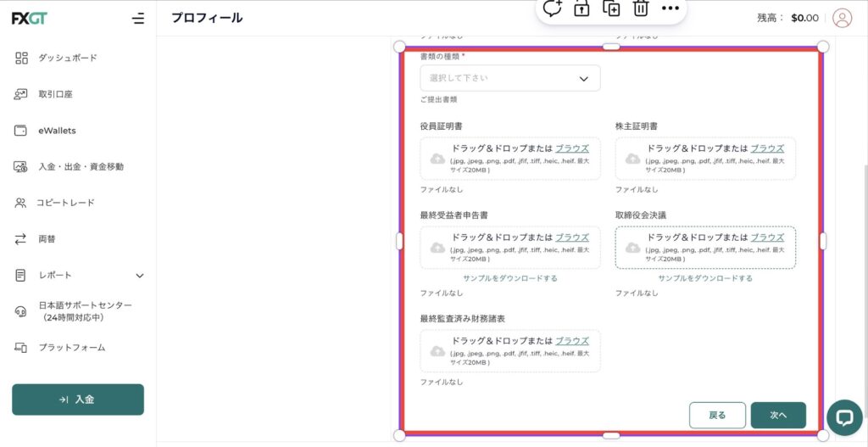The height and width of the screenshot is (447, 868).
Task: Click the 取引口座 sidebar icon
Action: tap(20, 94)
